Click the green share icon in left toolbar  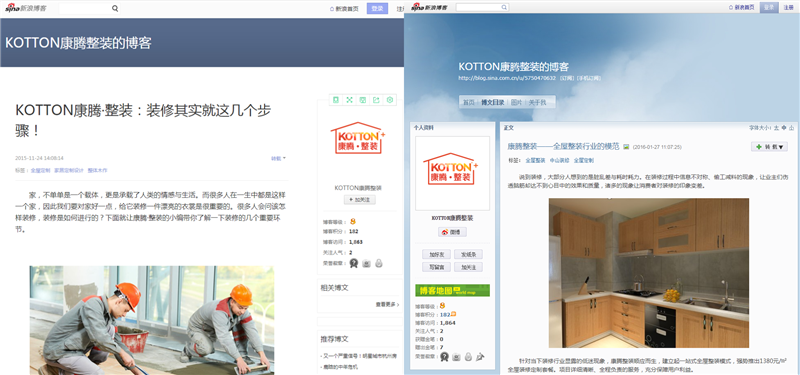377,100
